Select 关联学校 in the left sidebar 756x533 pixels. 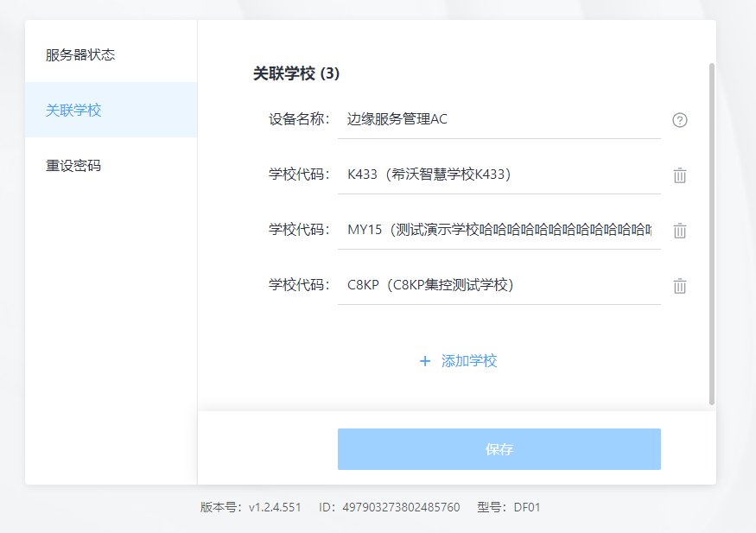coord(73,111)
